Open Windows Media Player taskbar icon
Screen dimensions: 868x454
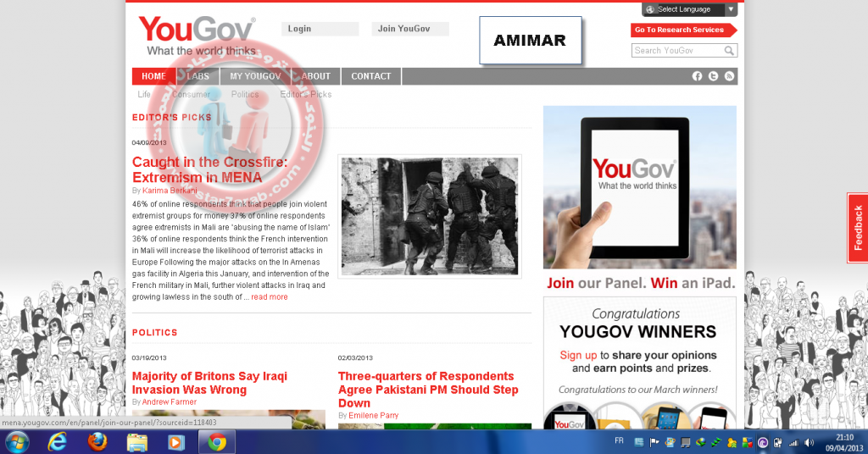[176, 442]
